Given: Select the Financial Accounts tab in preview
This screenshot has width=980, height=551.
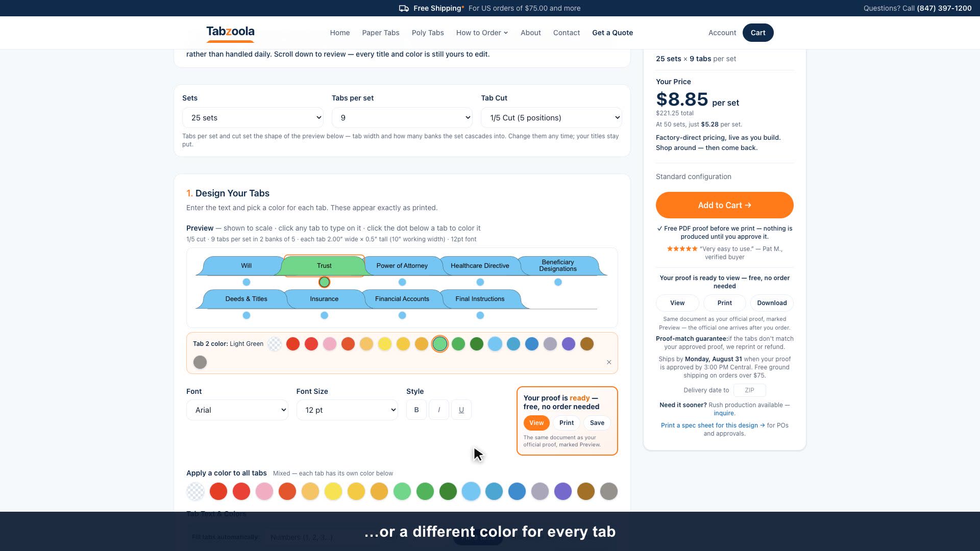Looking at the screenshot, I should (402, 299).
